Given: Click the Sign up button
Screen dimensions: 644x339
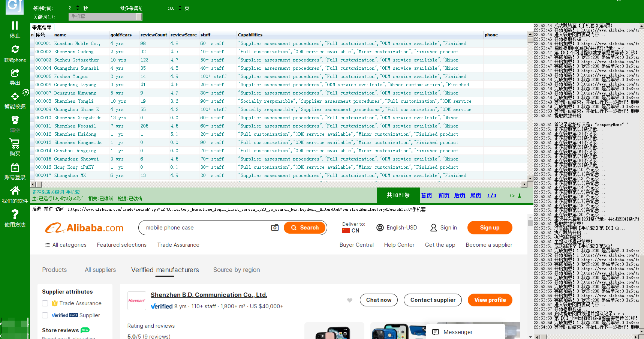Looking at the screenshot, I should [490, 228].
